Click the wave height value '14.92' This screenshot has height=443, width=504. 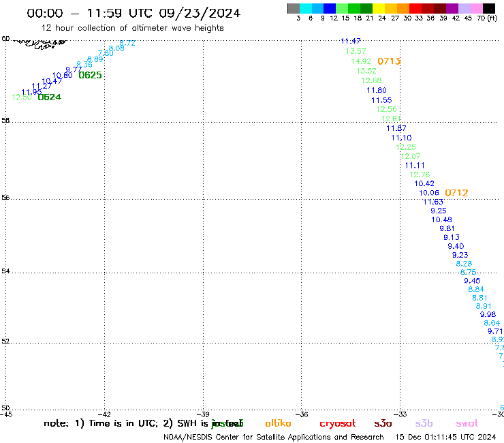pos(361,61)
